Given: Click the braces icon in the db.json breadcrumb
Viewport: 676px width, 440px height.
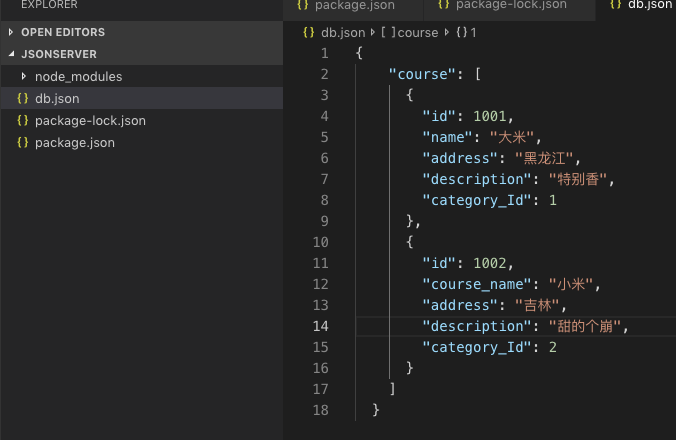Looking at the screenshot, I should 308,32.
